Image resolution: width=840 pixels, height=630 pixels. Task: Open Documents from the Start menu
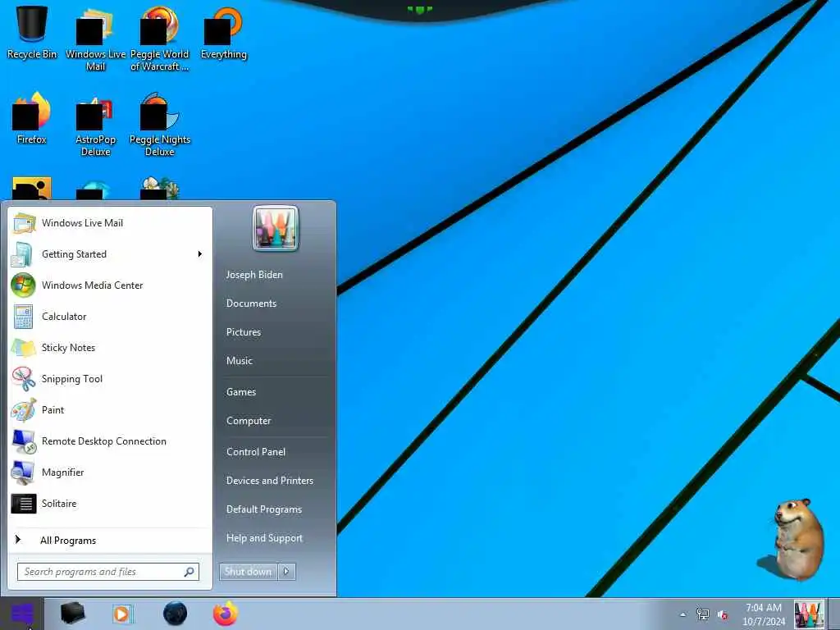pyautogui.click(x=251, y=304)
